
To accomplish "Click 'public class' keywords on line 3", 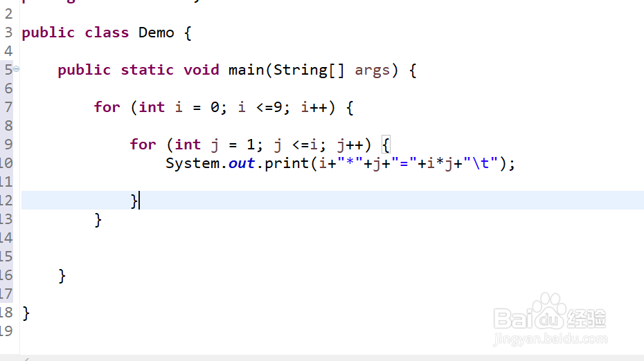I will [x=75, y=33].
